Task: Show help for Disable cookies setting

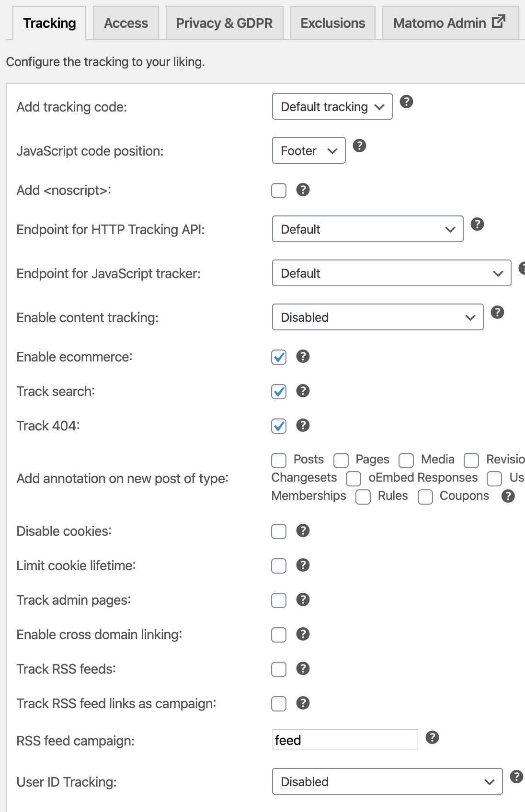Action: [x=303, y=530]
